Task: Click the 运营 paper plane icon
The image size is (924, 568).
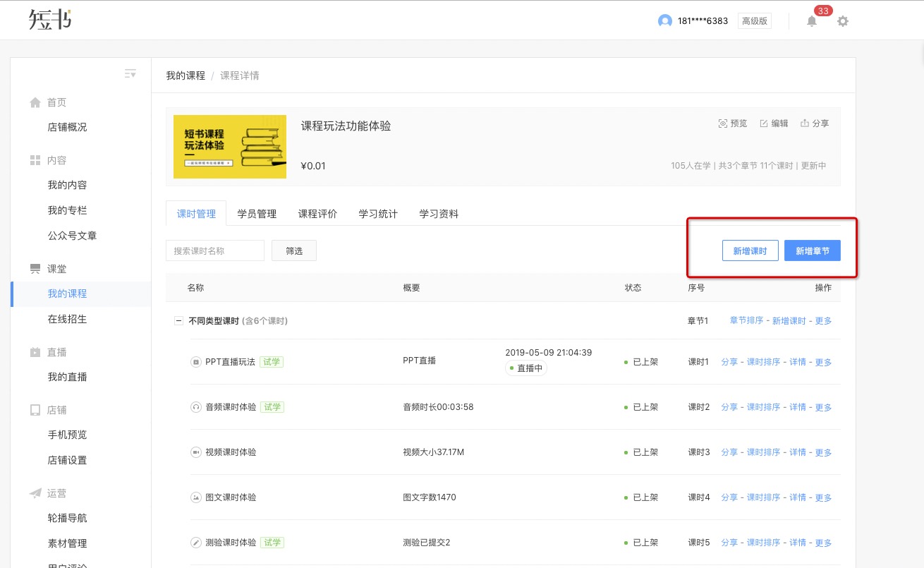Action: pos(35,493)
